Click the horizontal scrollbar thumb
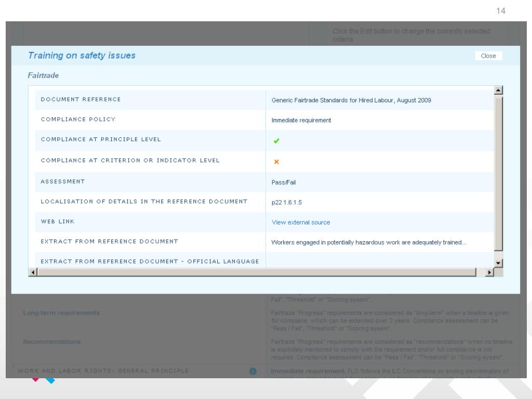Viewport: 532px width, 399px height. click(x=257, y=272)
